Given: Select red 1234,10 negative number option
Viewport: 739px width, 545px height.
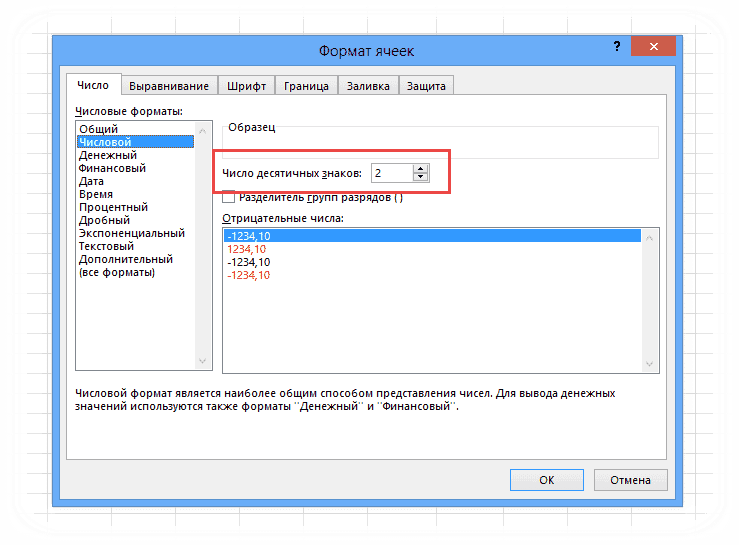Looking at the screenshot, I should tap(246, 248).
